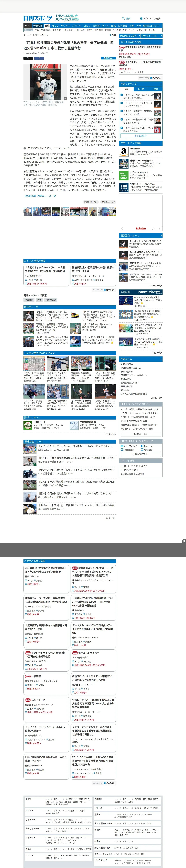Open the DATA プロ野球歴代記録 icon
Image resolution: width=186 pixels, height=868 pixels.
coord(74,425)
